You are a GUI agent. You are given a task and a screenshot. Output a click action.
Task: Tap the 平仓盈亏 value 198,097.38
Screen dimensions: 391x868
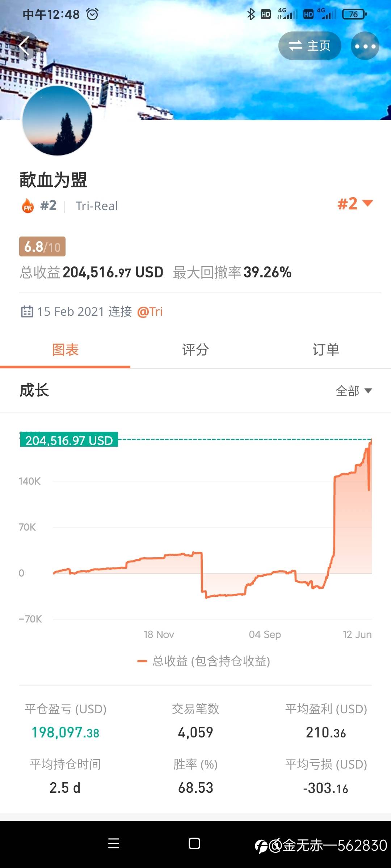(x=65, y=732)
